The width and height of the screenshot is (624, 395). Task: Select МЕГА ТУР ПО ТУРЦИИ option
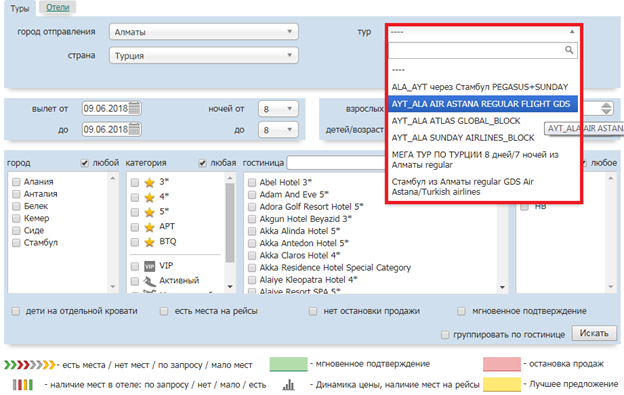483,160
